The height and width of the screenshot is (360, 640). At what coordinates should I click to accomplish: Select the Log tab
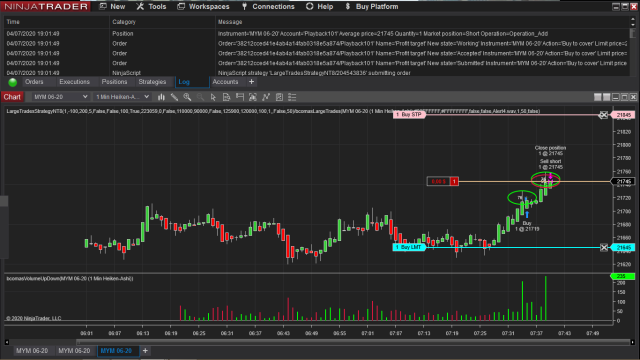tap(192, 82)
